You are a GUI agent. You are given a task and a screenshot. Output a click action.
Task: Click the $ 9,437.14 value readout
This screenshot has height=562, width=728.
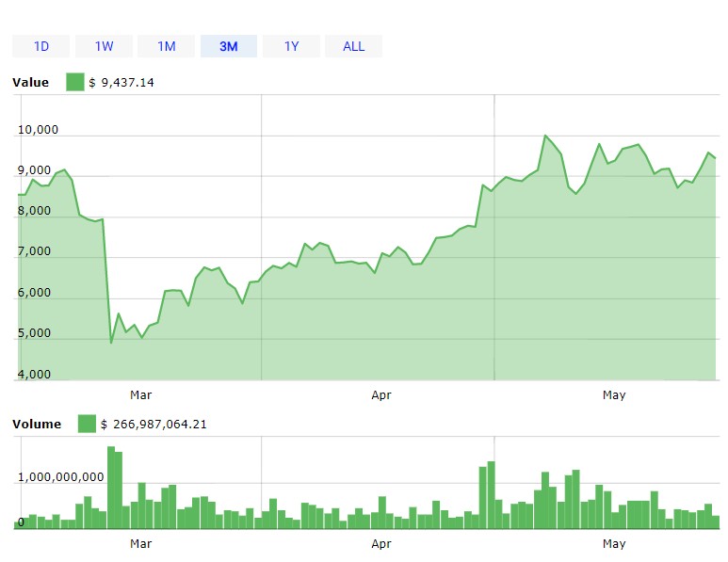pos(121,83)
